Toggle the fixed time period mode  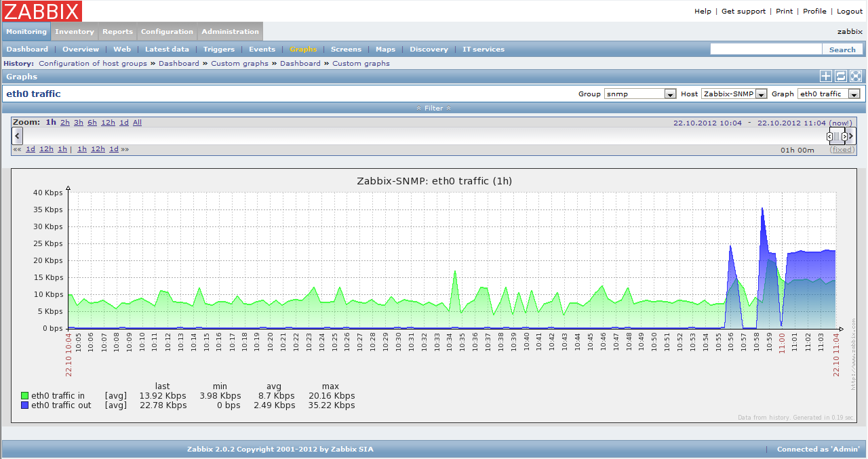pyautogui.click(x=842, y=149)
